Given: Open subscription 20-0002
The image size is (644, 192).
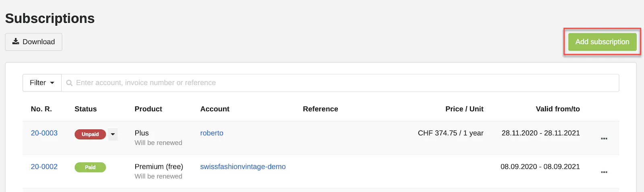Looking at the screenshot, I should coord(44,167).
